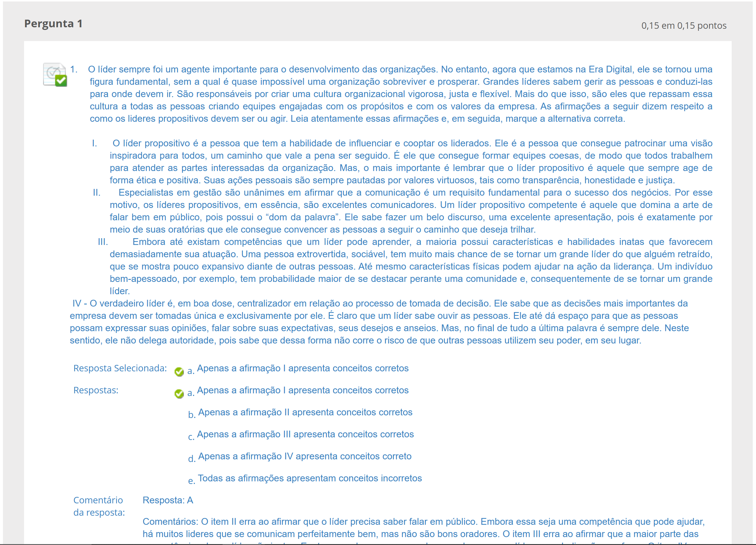
Task: Click option d about afirmação IV
Action: click(x=304, y=456)
